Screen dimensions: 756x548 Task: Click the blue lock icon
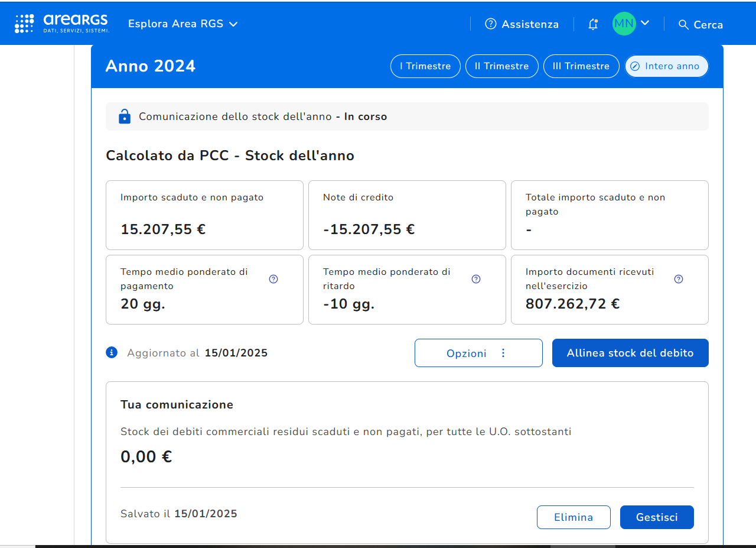click(124, 116)
